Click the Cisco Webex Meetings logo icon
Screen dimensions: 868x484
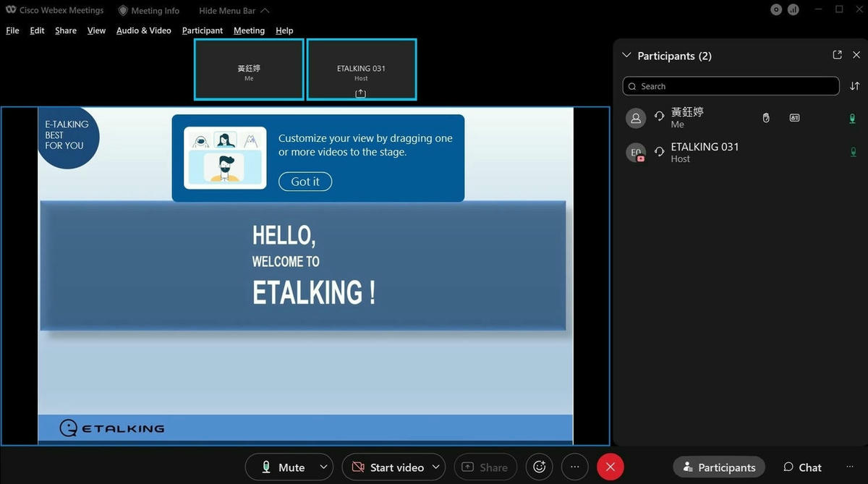(11, 10)
